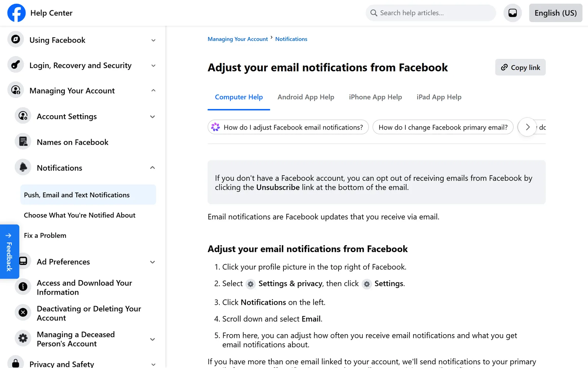This screenshot has width=588, height=368.
Task: Click the chain-link icon on Copy link
Action: click(x=504, y=67)
